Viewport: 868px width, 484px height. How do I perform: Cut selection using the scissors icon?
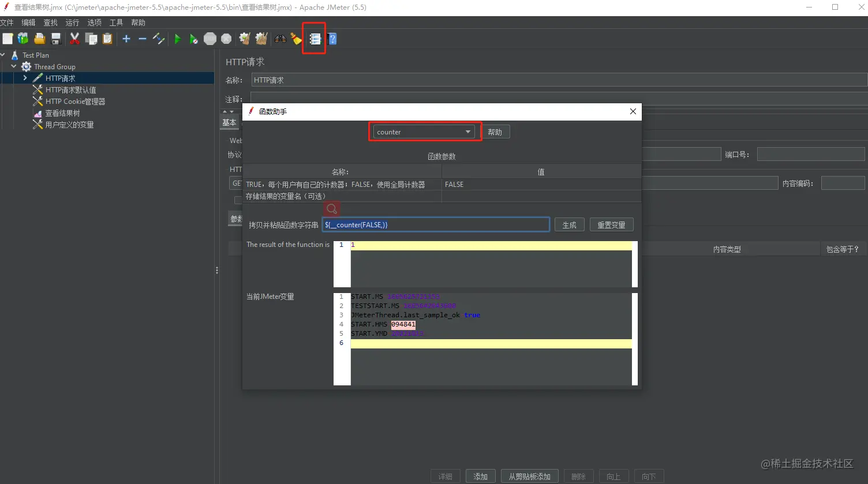click(74, 39)
